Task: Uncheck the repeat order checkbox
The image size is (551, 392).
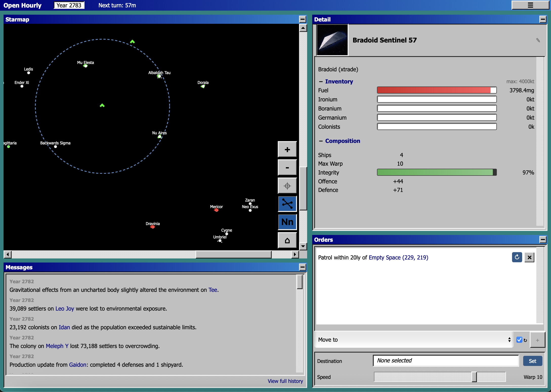Action: (x=519, y=340)
